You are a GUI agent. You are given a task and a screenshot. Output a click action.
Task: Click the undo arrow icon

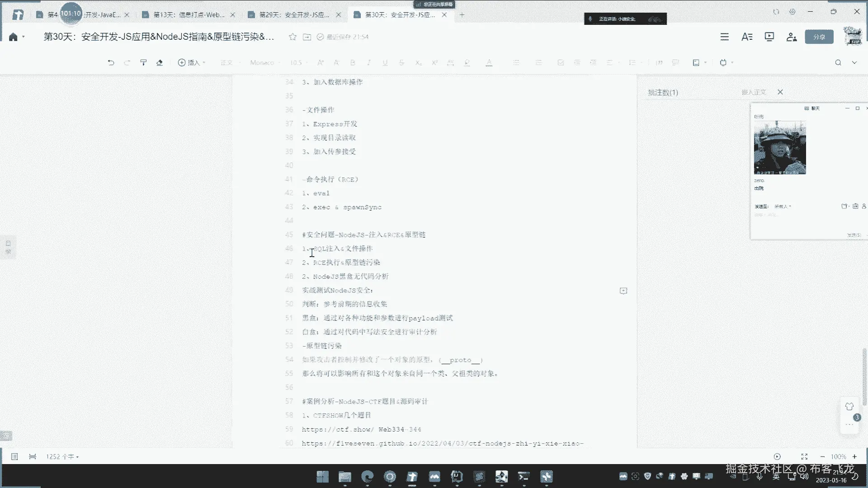[111, 63]
